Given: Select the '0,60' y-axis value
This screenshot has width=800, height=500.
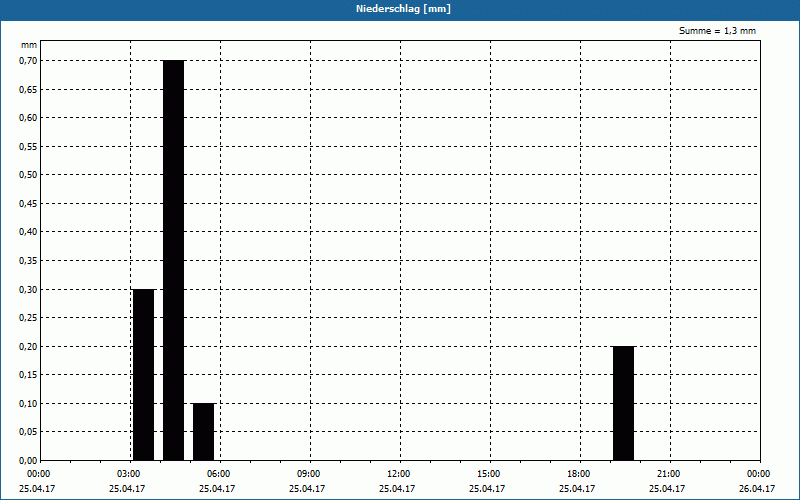Looking at the screenshot, I should click(x=28, y=118).
